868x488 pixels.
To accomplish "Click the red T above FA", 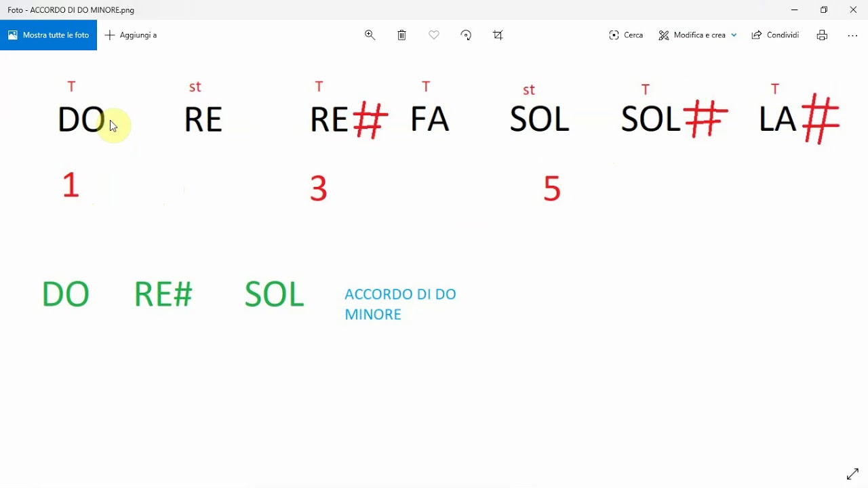I will click(426, 86).
